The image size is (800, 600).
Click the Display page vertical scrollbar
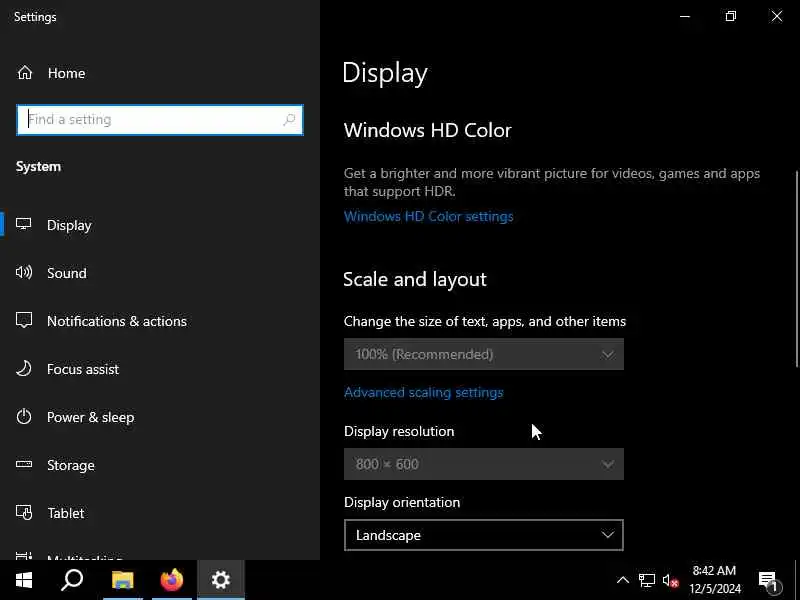(796, 269)
